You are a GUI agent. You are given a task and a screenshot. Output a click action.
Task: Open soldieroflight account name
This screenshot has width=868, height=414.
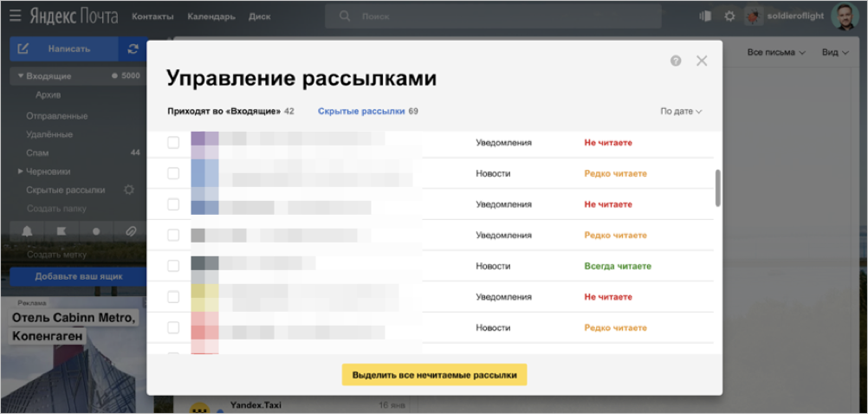coord(795,16)
